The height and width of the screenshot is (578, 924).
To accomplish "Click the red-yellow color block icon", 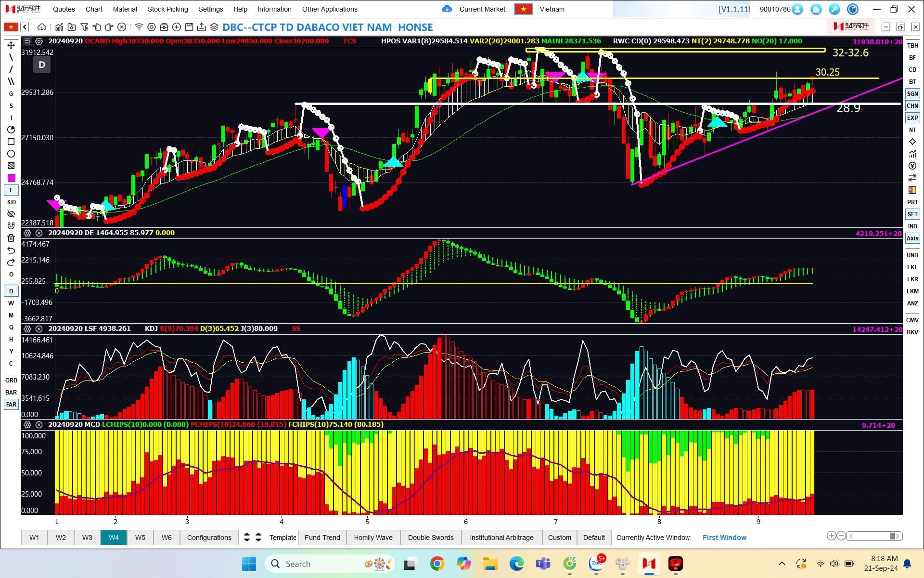I will 912,190.
